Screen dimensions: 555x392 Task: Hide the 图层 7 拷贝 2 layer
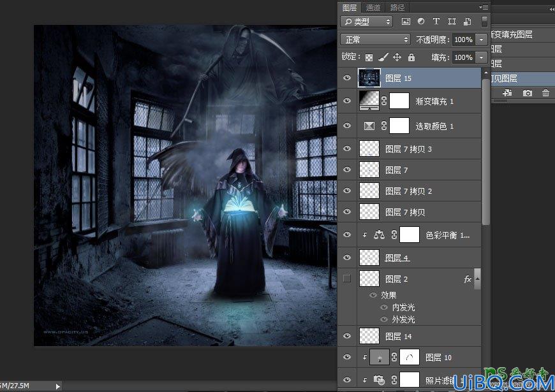coord(347,191)
